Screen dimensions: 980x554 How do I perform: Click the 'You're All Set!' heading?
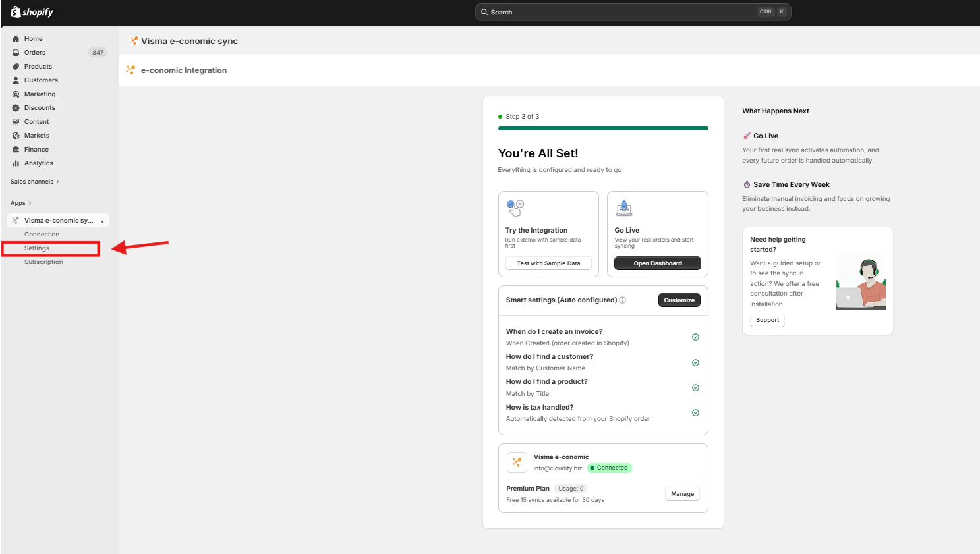pyautogui.click(x=538, y=153)
